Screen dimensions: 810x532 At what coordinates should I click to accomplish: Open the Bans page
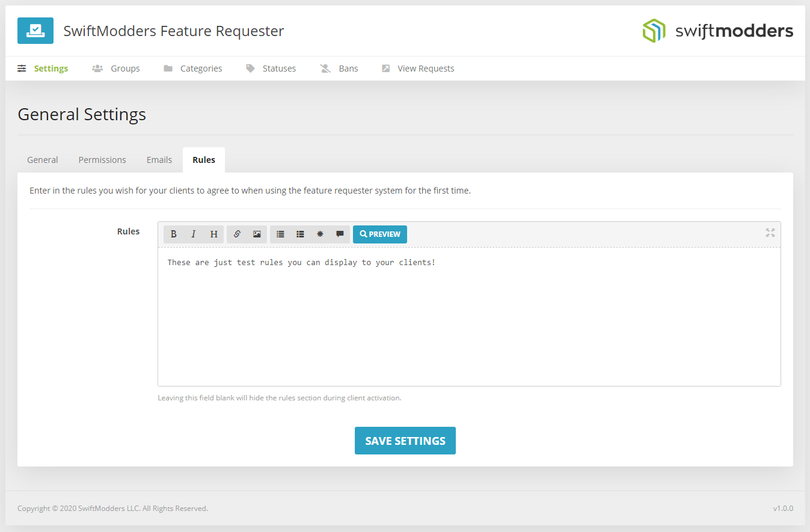[x=339, y=69]
